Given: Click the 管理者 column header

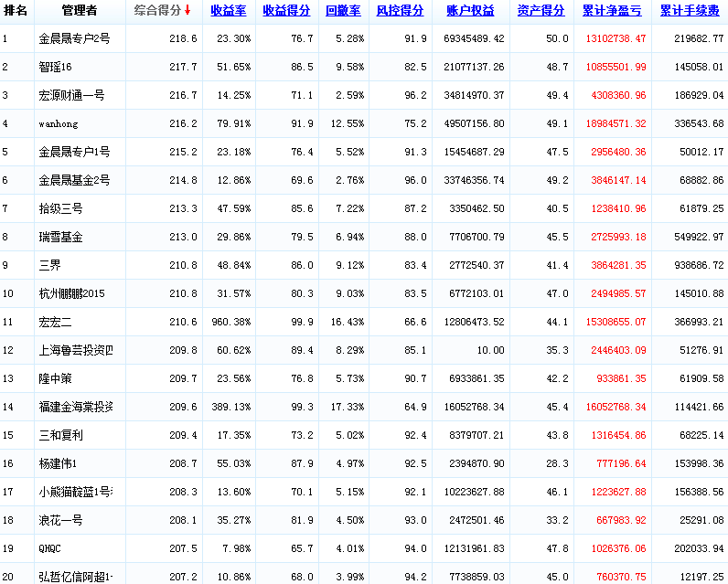Looking at the screenshot, I should click(80, 11).
